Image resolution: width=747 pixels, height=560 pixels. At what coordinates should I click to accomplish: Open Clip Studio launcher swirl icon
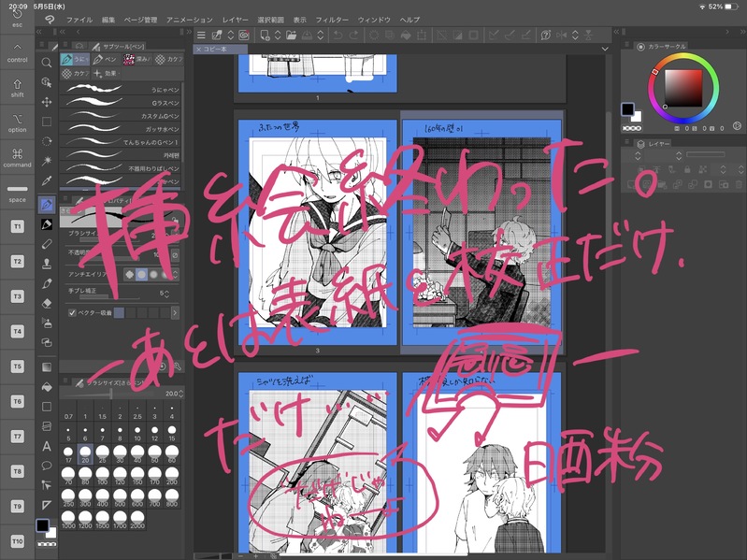[x=244, y=36]
